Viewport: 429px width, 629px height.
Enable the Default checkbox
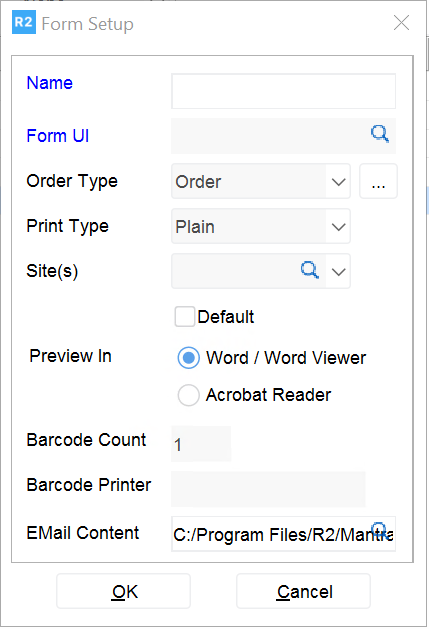click(x=185, y=317)
